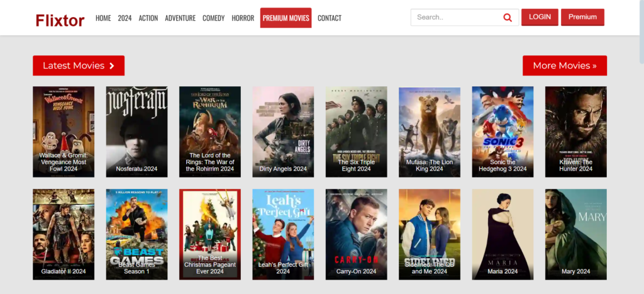This screenshot has width=644, height=294.
Task: Open Mufasa: The Lion King 2024 poster
Action: coord(430,132)
